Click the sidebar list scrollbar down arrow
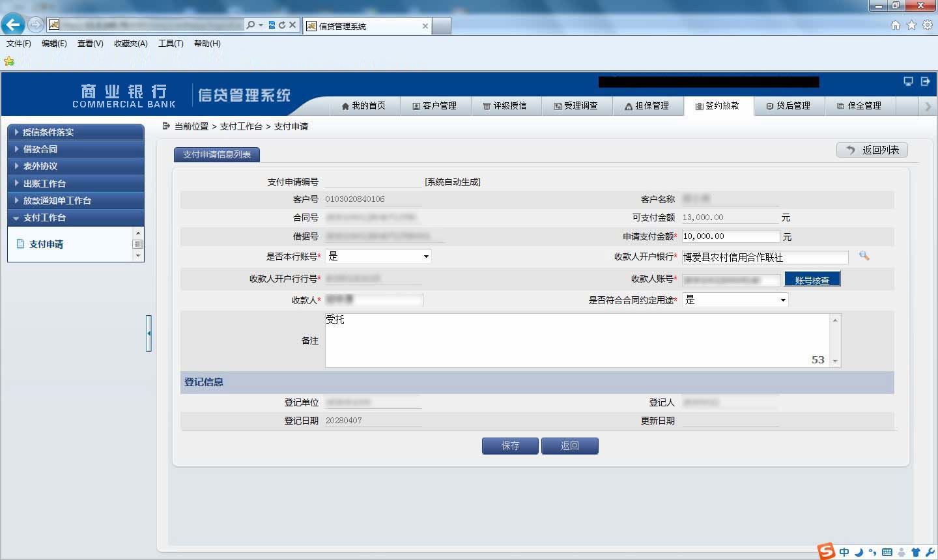 pyautogui.click(x=138, y=256)
